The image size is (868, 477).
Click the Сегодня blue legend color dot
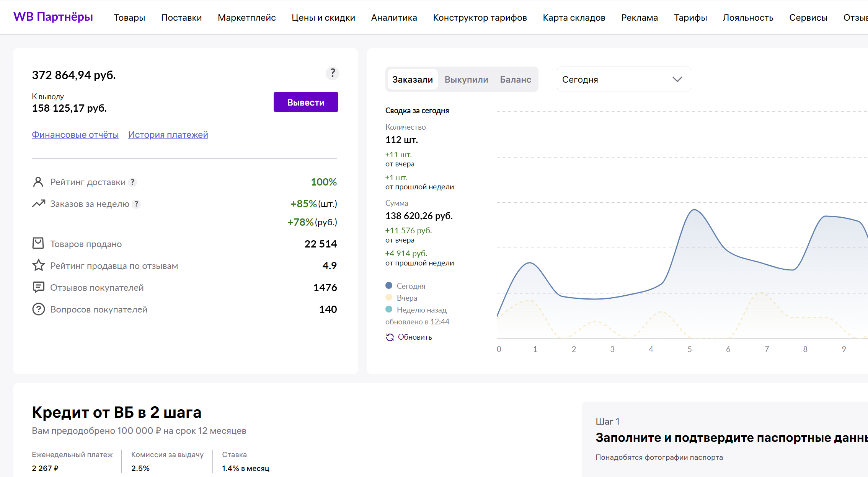[389, 285]
